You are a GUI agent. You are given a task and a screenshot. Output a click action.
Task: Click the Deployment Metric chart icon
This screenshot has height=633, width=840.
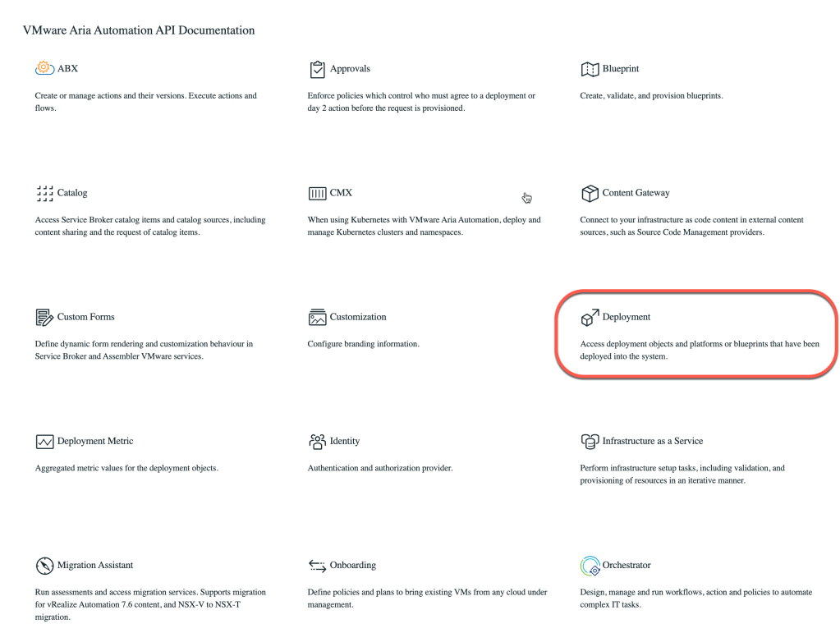click(43, 441)
